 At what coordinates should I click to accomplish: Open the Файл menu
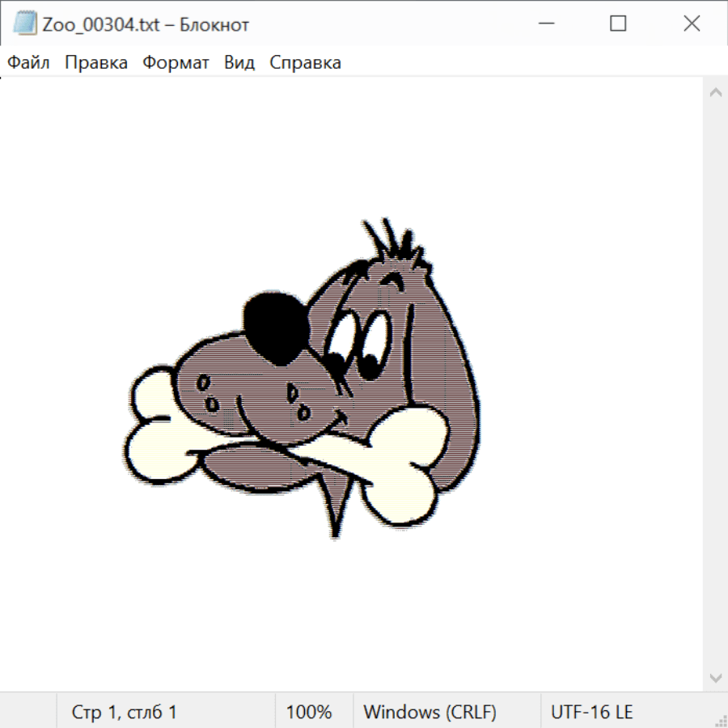click(x=28, y=63)
